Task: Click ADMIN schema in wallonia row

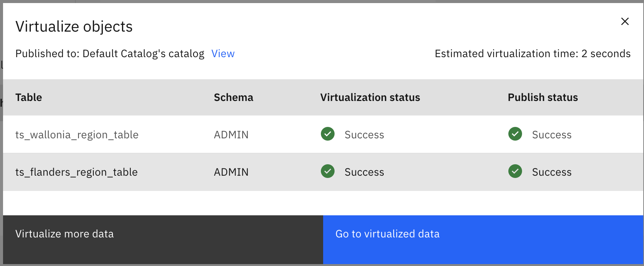Action: point(231,135)
